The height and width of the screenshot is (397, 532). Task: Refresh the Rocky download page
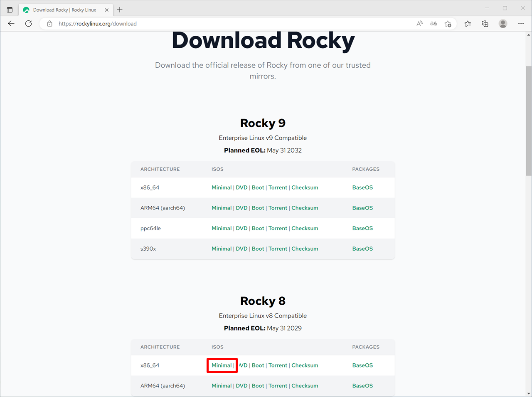click(x=28, y=24)
